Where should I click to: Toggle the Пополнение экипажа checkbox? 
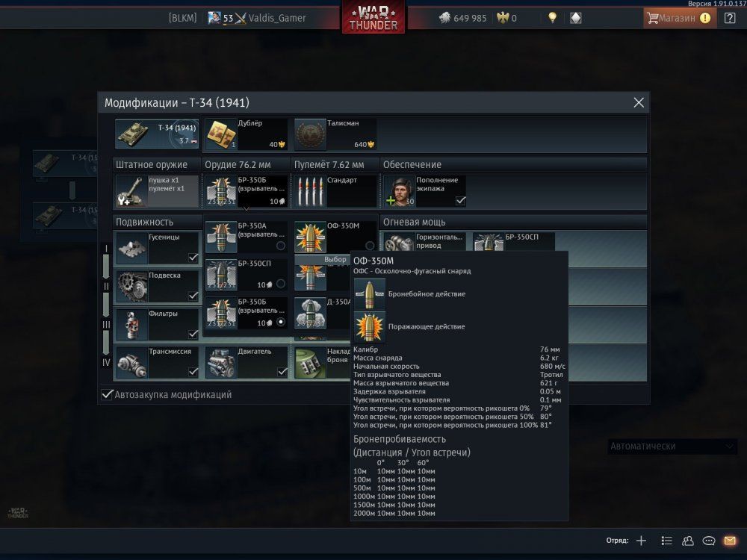(460, 201)
